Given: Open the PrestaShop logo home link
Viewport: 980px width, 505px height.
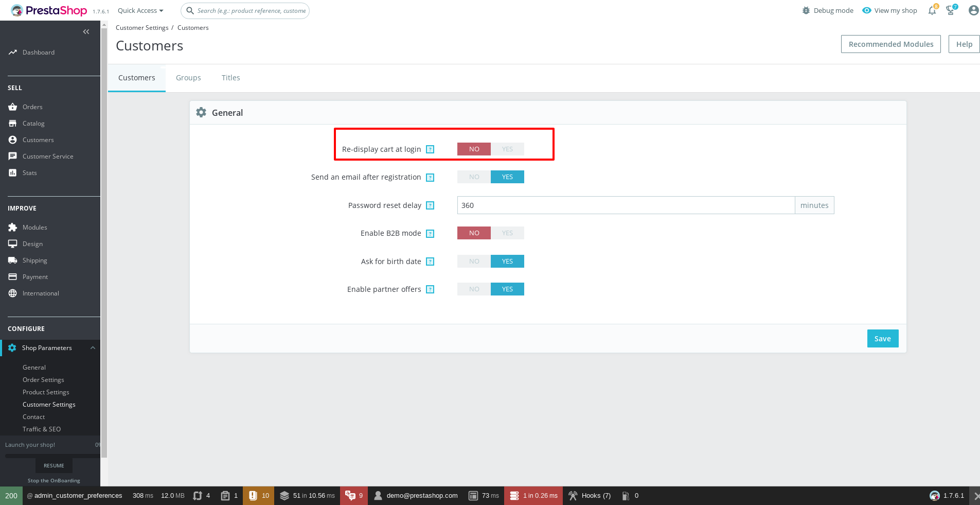Looking at the screenshot, I should pos(49,10).
